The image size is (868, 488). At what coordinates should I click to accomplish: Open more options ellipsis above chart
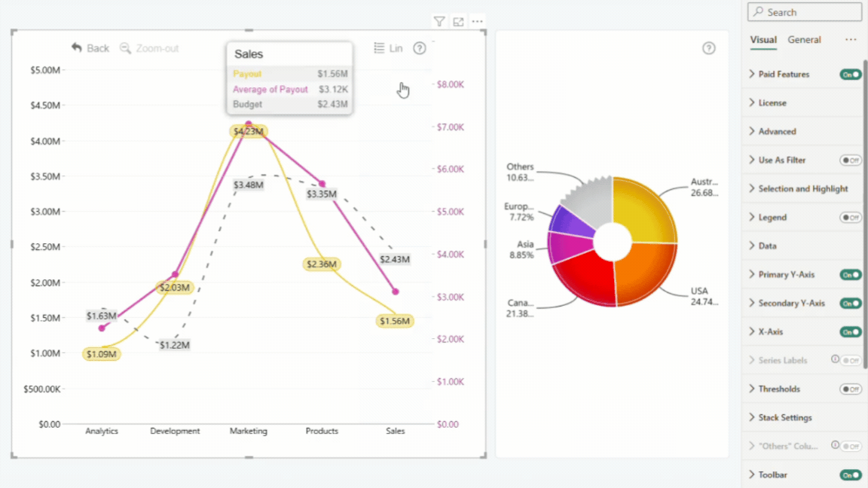pyautogui.click(x=477, y=22)
